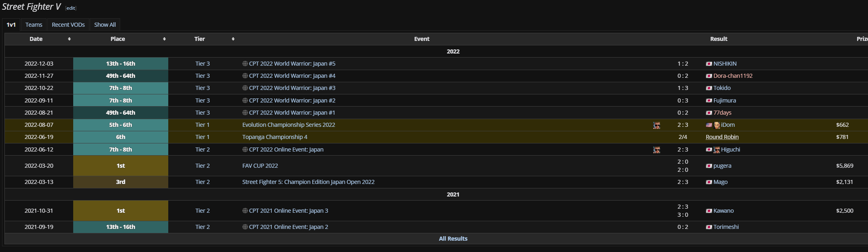Viewport: 868px width, 252px height.
Task: Open the 1v1 results tab
Action: click(11, 25)
